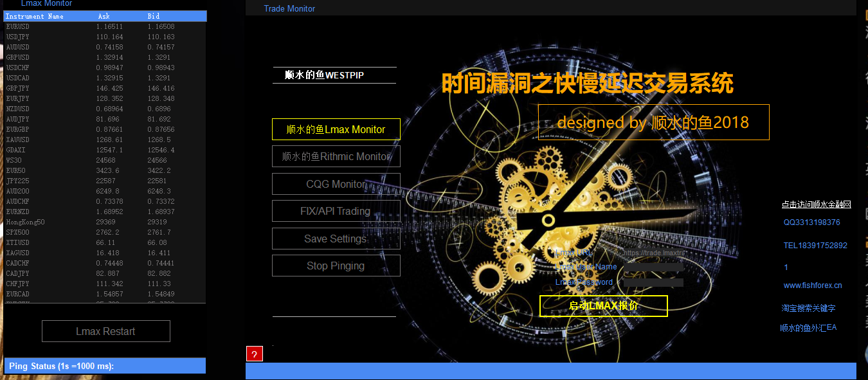Sort by the Ask column header
This screenshot has height=380, width=868.
pos(104,16)
